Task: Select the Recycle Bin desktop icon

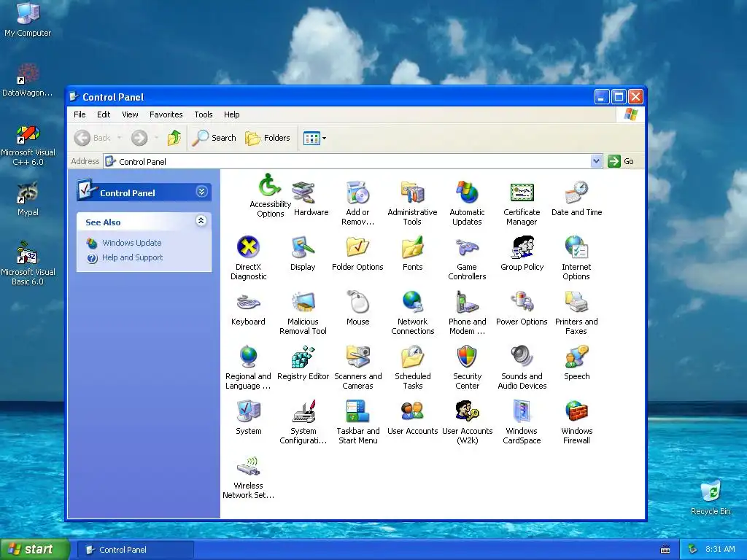Action: [x=711, y=497]
